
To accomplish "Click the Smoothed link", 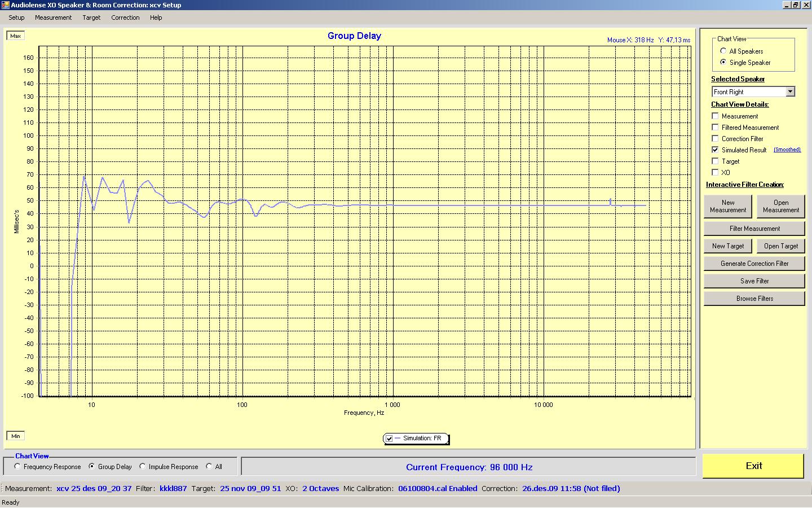I will tap(787, 150).
